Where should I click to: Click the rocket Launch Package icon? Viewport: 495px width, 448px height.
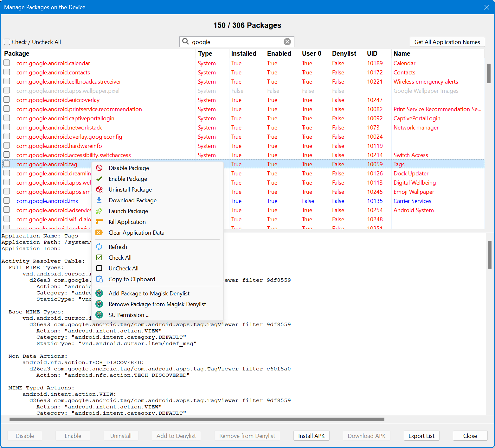[99, 211]
